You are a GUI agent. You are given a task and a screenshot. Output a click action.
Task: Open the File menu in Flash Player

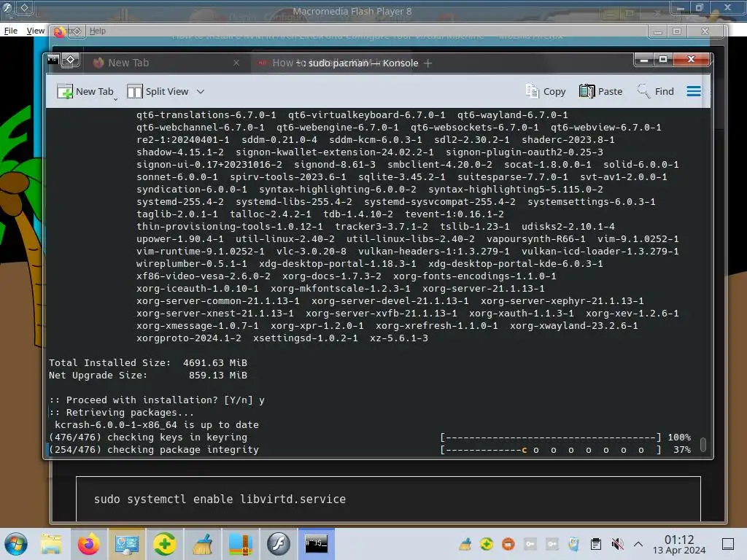pos(10,31)
